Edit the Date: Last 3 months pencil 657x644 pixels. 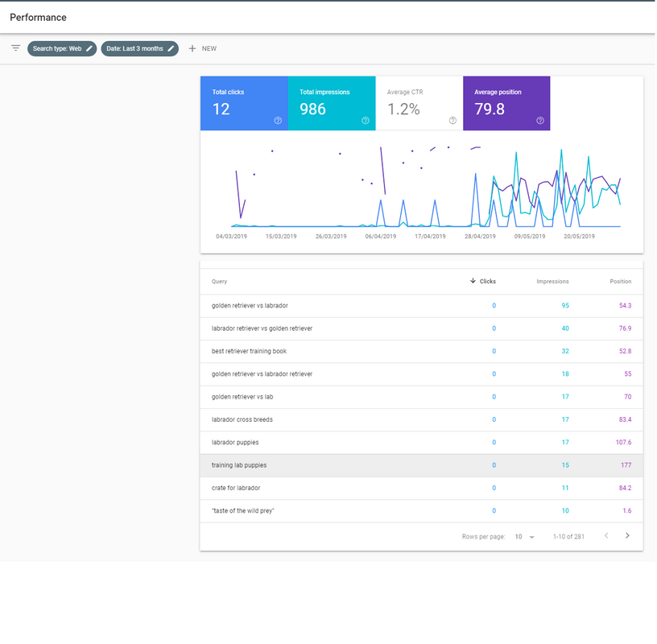tap(171, 48)
